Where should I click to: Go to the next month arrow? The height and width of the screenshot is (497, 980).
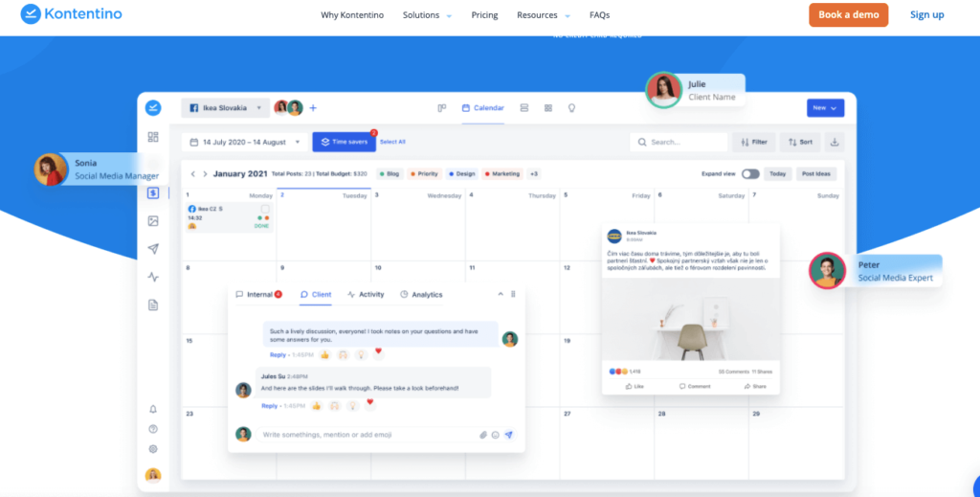pos(205,173)
